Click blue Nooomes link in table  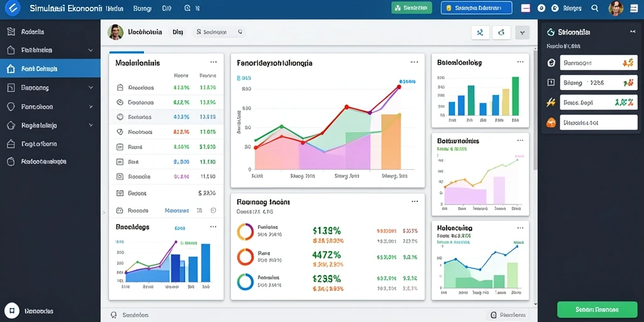(177, 210)
